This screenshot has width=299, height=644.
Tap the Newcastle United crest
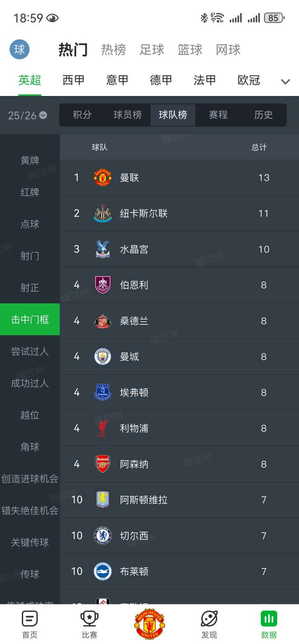[x=103, y=213]
